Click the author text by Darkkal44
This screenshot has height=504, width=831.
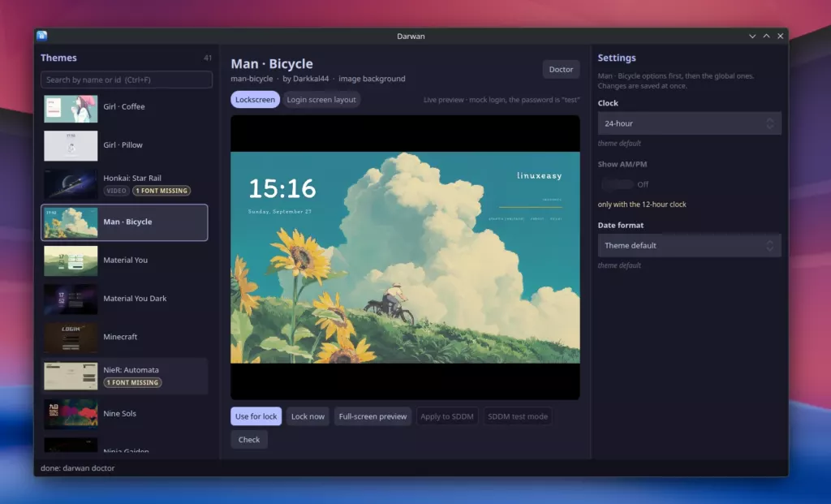click(306, 79)
